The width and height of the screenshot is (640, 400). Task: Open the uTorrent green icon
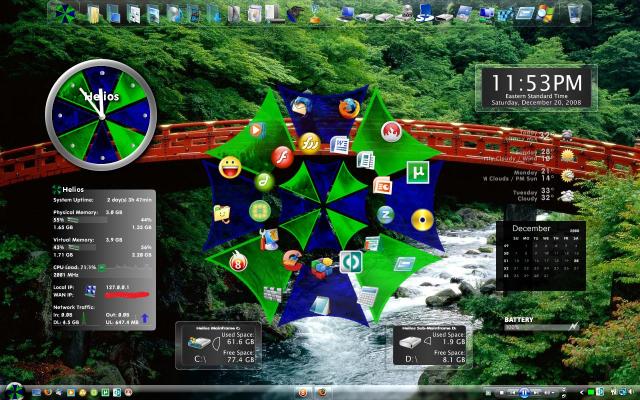pyautogui.click(x=418, y=172)
